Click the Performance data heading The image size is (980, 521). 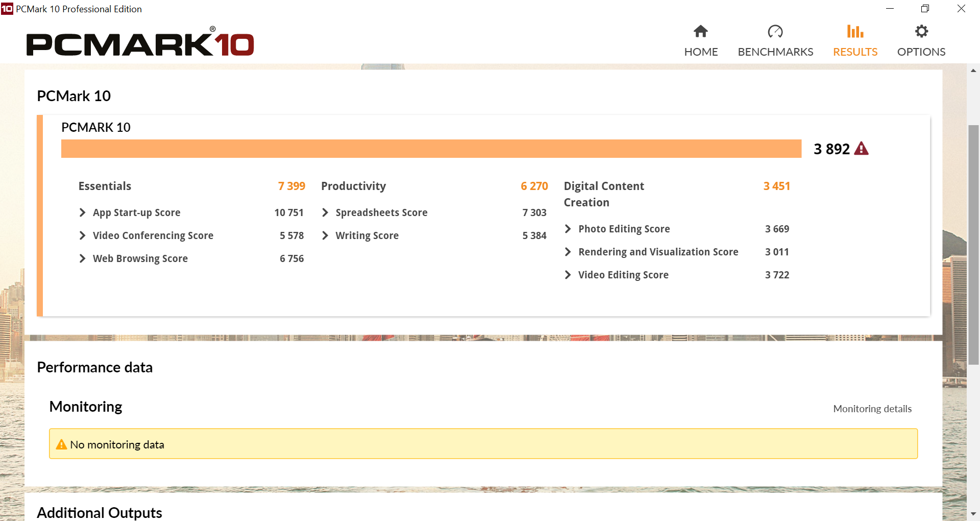coord(94,367)
